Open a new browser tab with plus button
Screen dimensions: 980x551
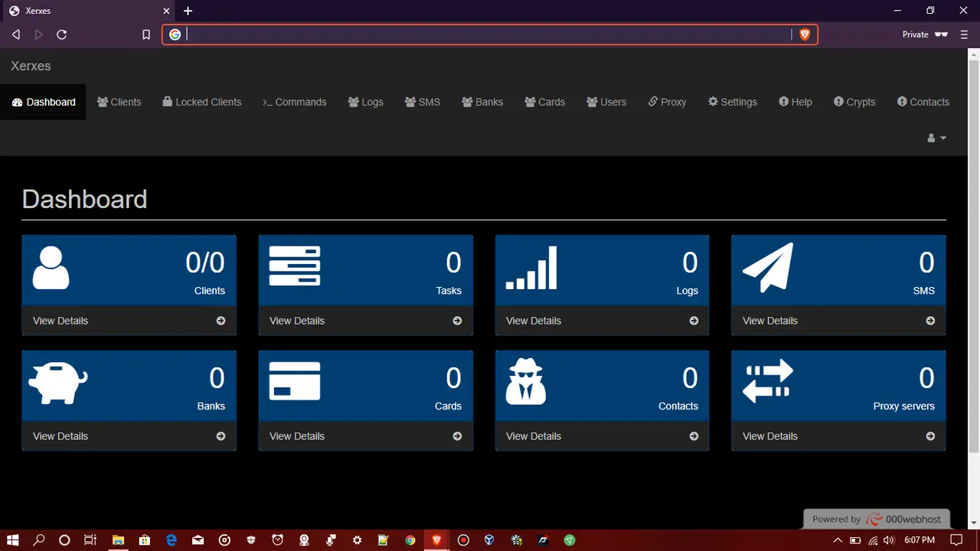(x=188, y=11)
